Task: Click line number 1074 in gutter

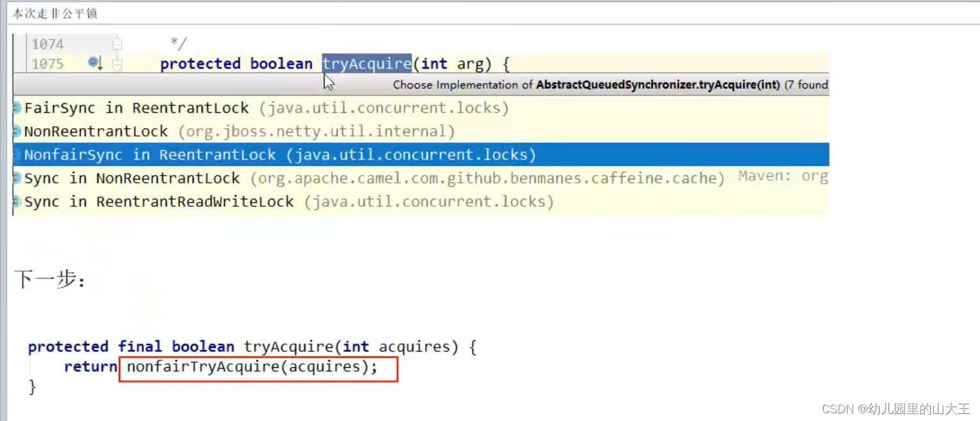Action: [x=48, y=44]
